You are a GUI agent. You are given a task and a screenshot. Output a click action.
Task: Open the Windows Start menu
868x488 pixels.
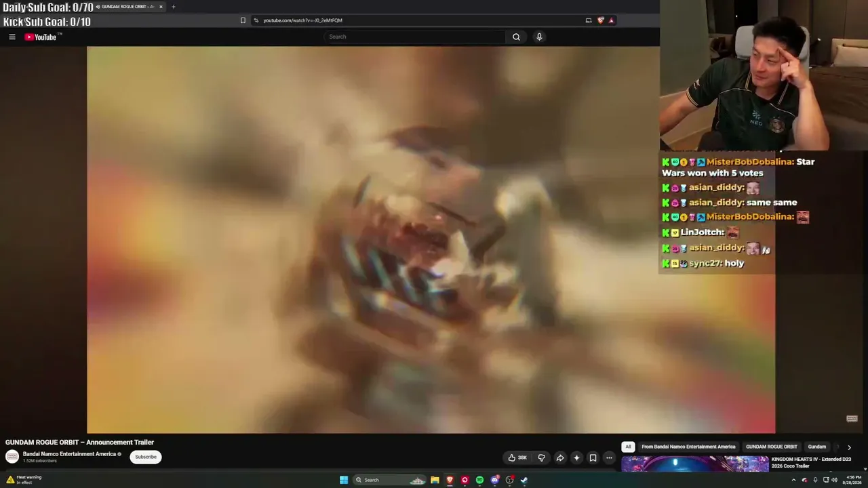click(x=344, y=480)
